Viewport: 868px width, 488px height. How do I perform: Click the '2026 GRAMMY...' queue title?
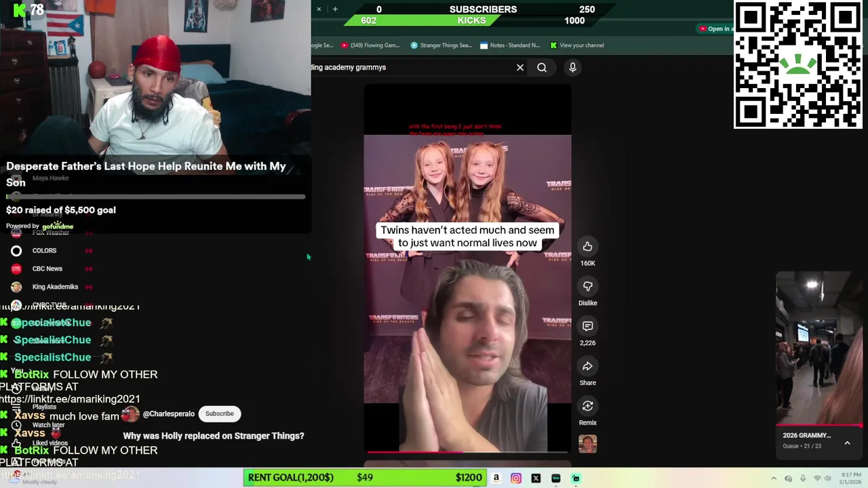806,436
